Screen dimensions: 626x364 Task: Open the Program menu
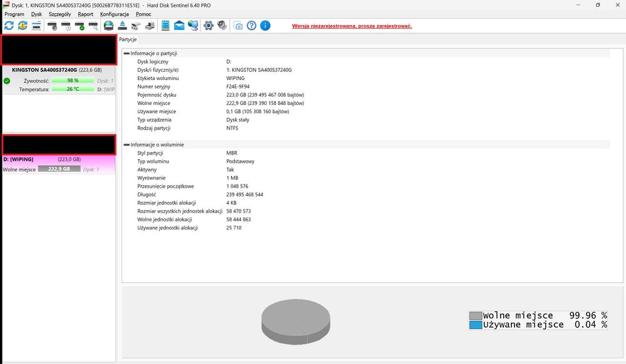[x=14, y=14]
